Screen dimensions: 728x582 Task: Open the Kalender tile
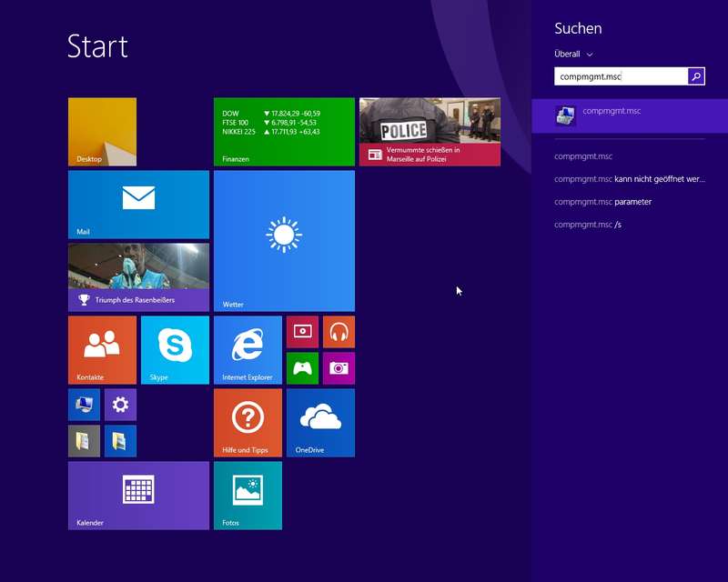pos(138,495)
